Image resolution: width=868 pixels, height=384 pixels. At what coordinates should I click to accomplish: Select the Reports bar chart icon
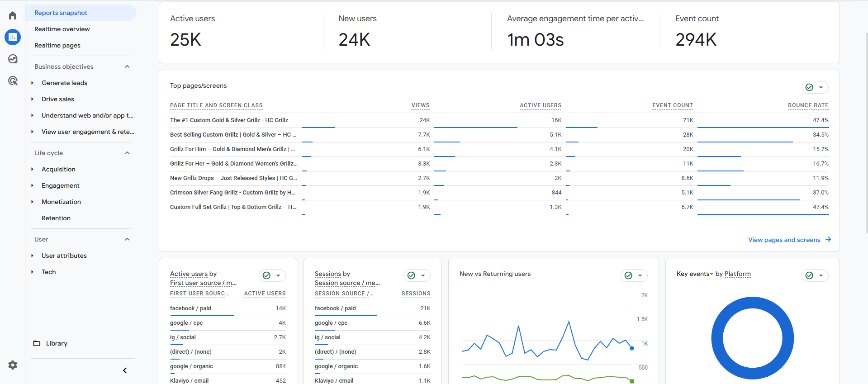coord(13,37)
